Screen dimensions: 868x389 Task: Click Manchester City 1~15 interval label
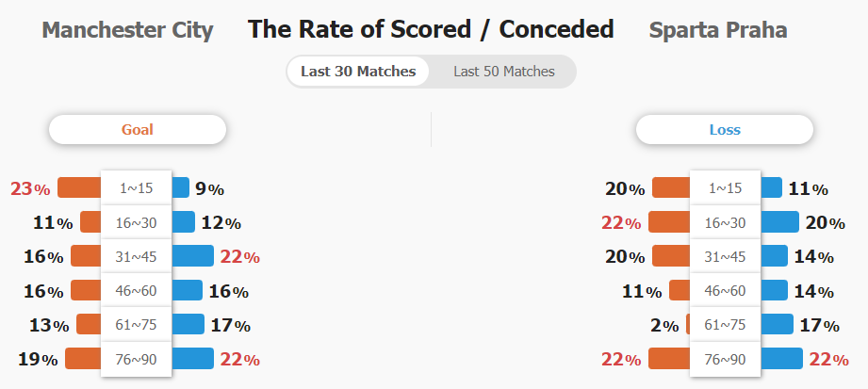tap(136, 188)
